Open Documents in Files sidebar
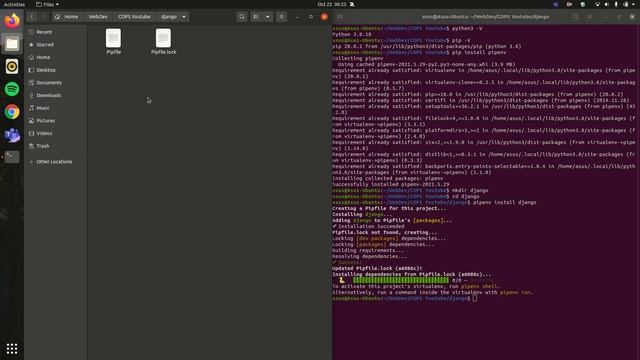The image size is (640, 360). pyautogui.click(x=55, y=82)
